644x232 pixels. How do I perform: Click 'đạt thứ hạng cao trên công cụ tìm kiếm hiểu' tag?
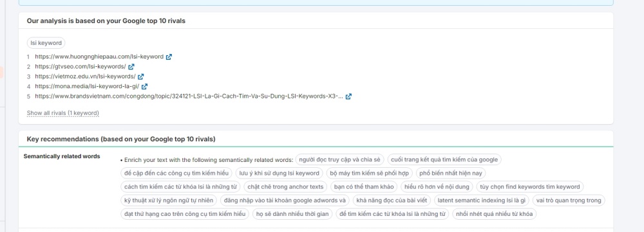(185, 214)
